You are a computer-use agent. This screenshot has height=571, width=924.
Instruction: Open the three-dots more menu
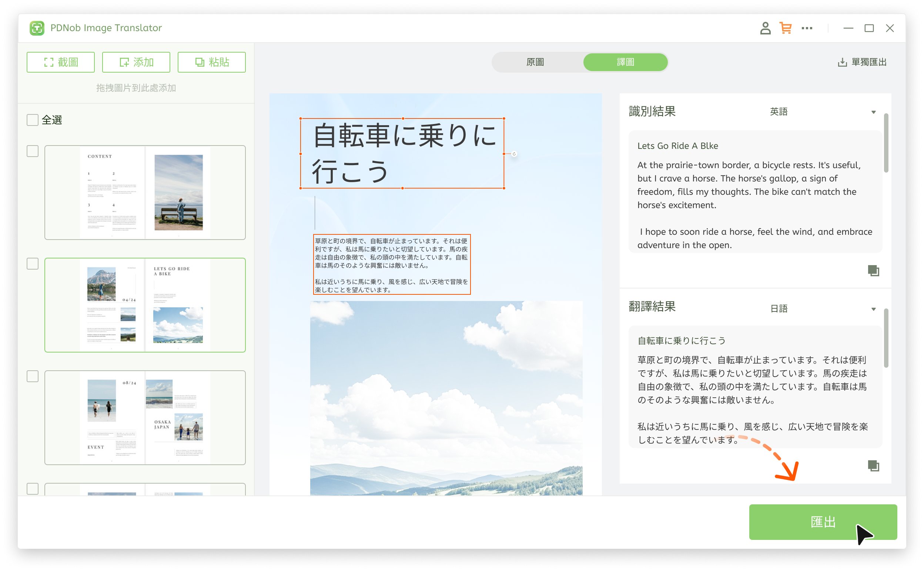click(807, 28)
